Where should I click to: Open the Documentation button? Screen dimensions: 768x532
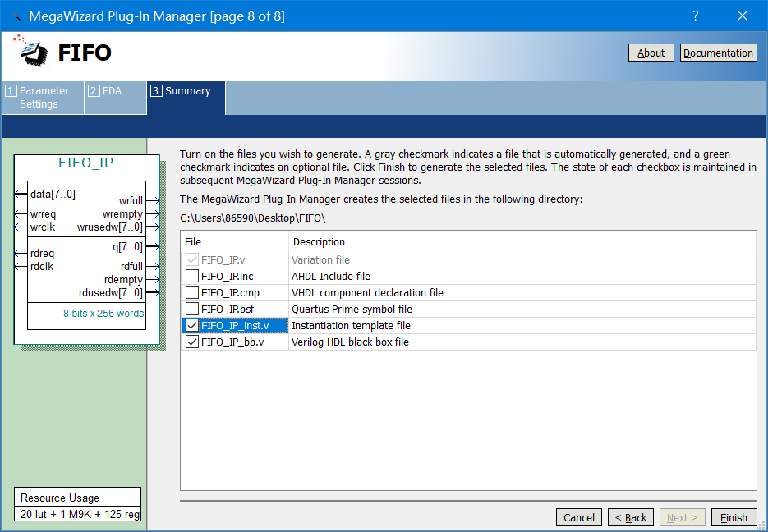(x=718, y=53)
